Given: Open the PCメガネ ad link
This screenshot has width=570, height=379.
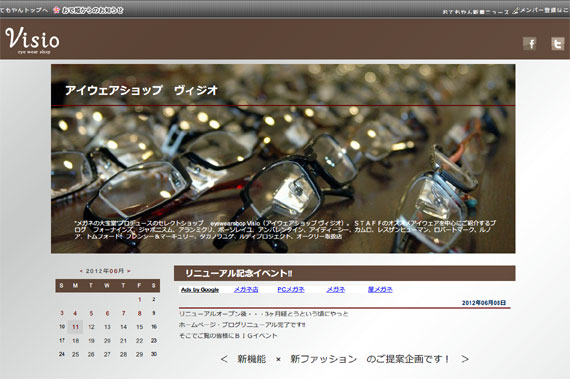Looking at the screenshot, I should (291, 290).
